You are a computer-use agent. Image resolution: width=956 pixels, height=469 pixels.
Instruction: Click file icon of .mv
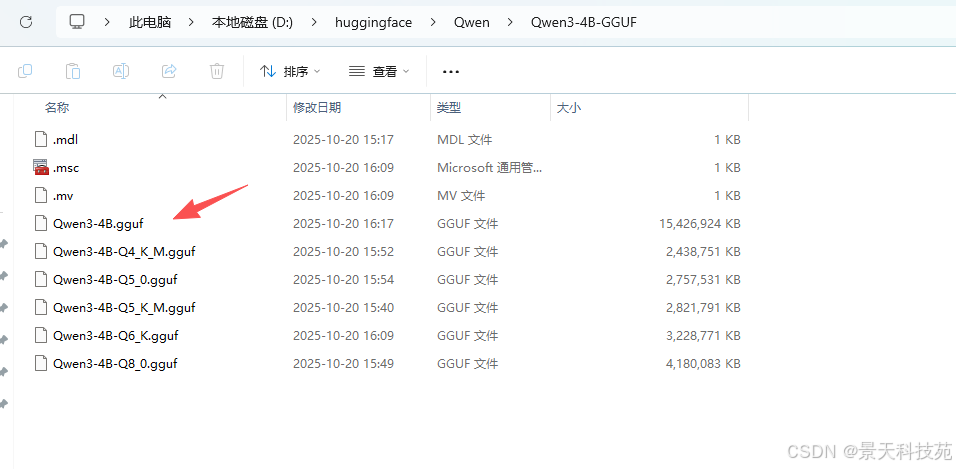pyautogui.click(x=41, y=196)
